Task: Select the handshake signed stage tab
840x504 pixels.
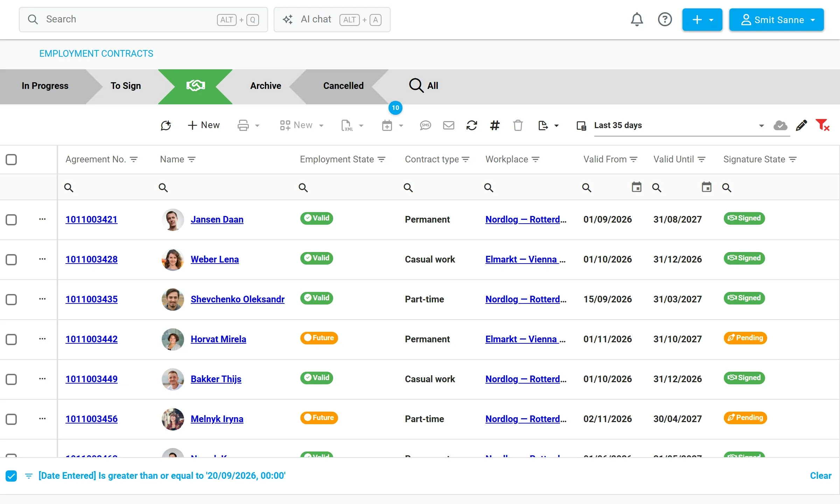Action: [195, 86]
